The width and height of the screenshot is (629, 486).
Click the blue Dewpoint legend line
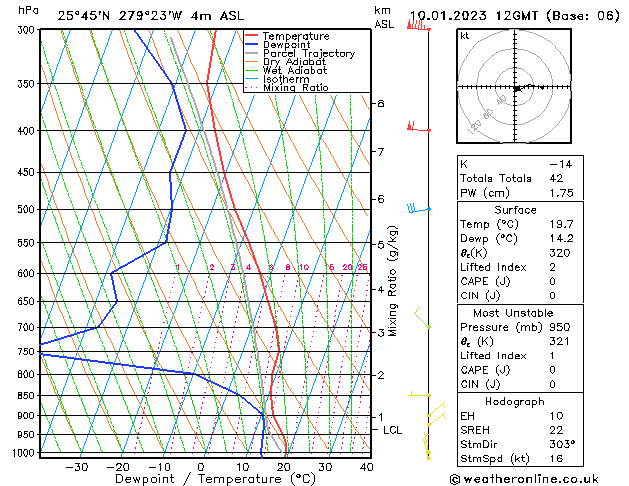click(x=252, y=45)
